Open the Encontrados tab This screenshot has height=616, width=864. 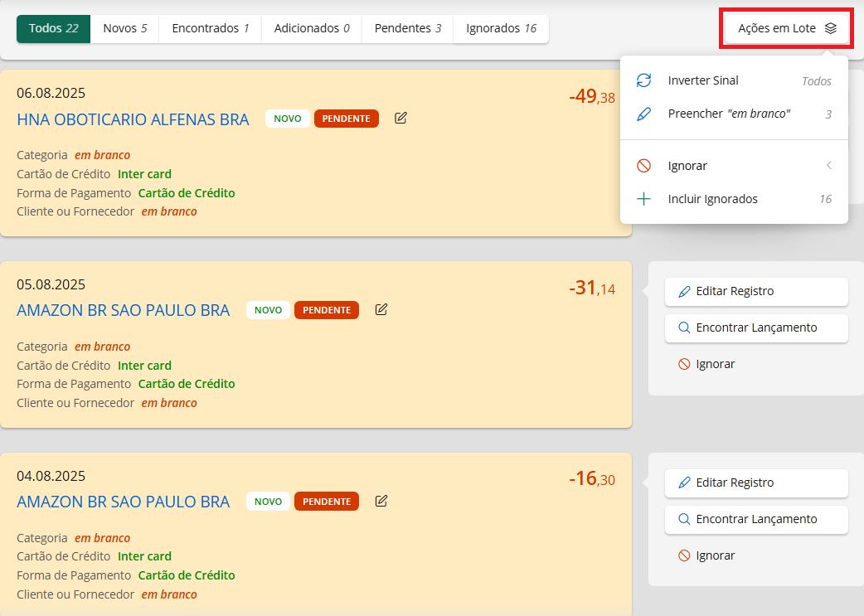(211, 29)
